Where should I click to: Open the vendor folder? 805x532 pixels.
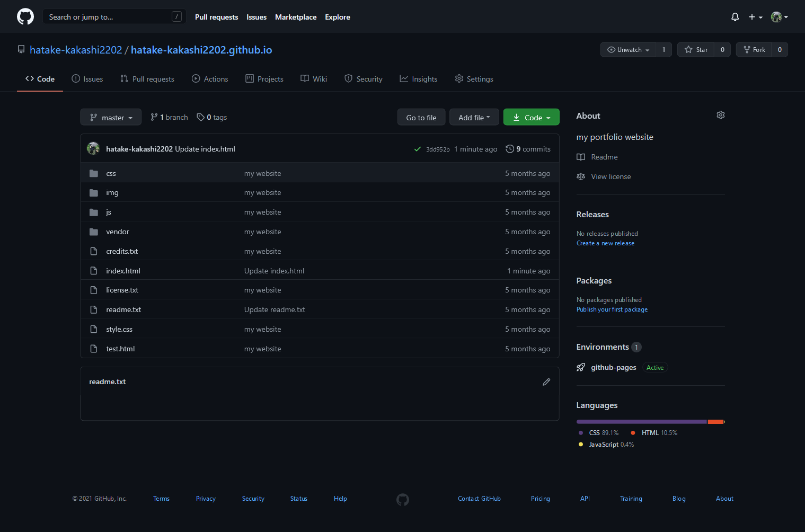click(x=118, y=232)
